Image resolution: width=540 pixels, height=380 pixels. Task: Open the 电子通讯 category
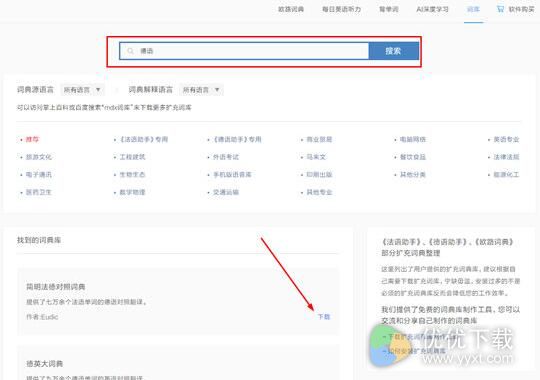39,175
